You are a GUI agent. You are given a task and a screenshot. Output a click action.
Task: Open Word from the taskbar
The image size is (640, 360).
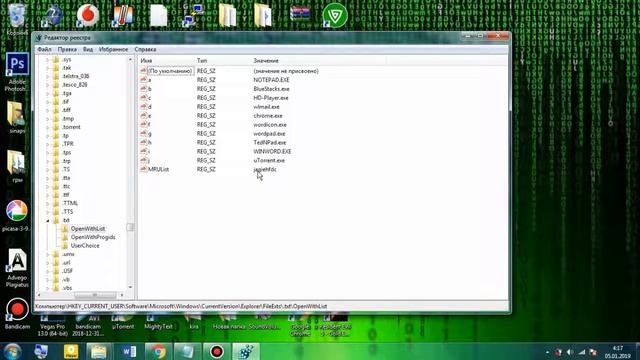tap(129, 351)
